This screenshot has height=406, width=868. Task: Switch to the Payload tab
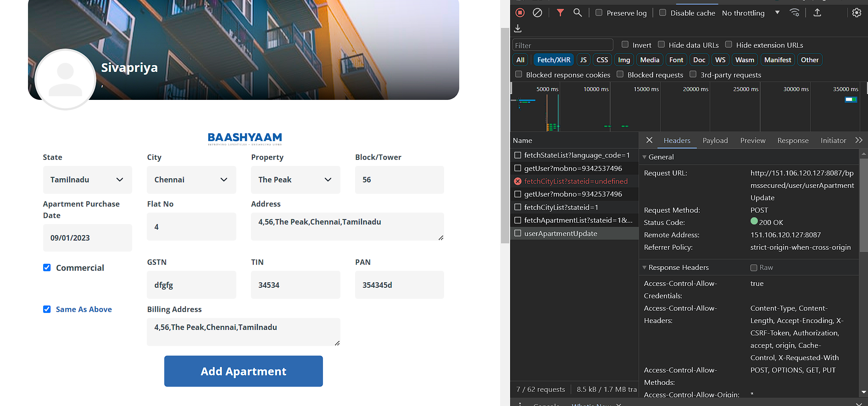(x=715, y=140)
